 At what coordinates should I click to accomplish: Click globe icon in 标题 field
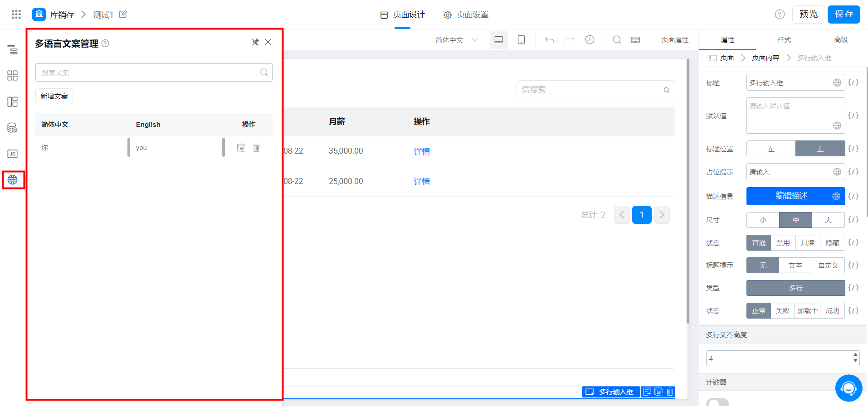pos(837,82)
